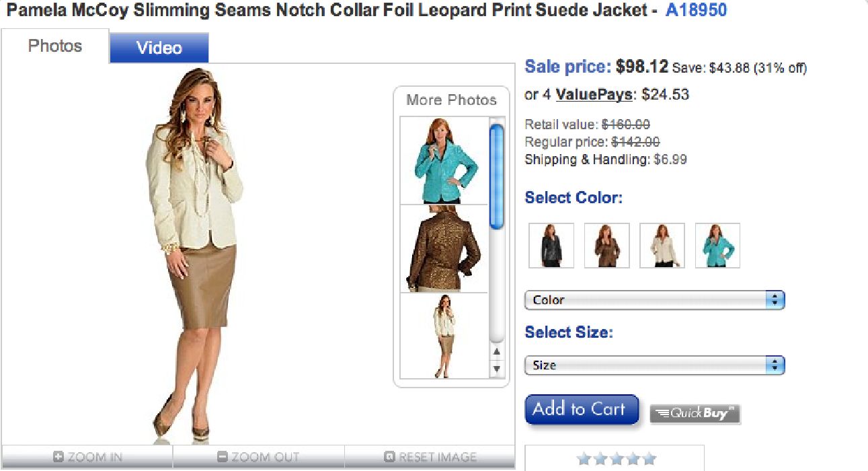The width and height of the screenshot is (868, 471).
Task: Click the QuickBuy button
Action: [x=695, y=413]
